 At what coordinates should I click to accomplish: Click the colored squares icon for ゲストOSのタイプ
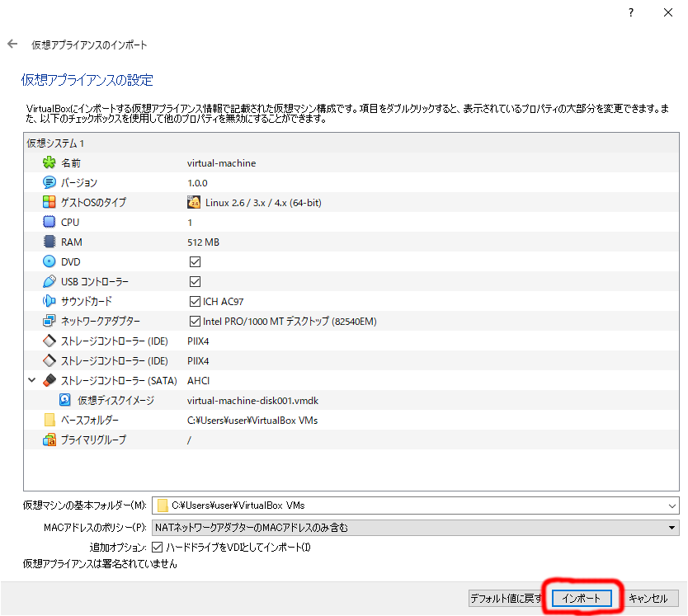(x=49, y=202)
